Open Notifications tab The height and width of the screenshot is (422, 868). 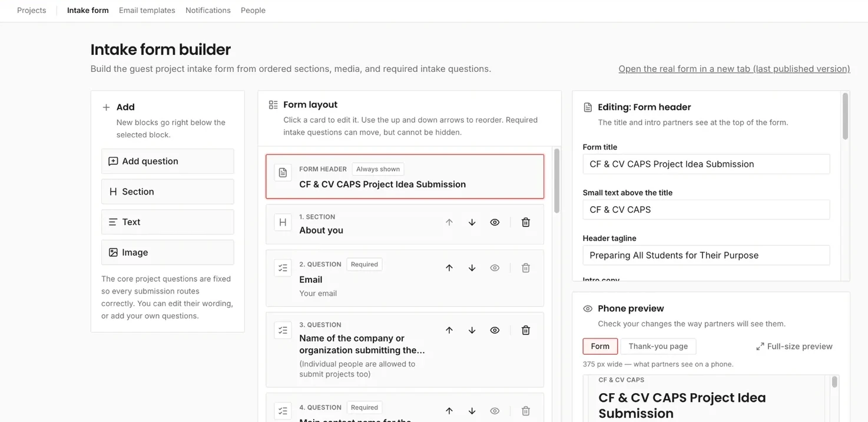208,11
